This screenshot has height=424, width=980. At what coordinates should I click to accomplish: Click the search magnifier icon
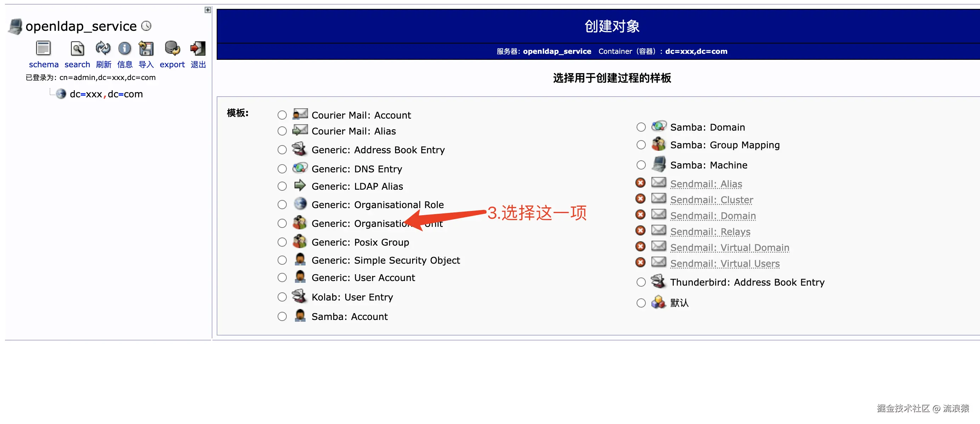[x=77, y=49]
